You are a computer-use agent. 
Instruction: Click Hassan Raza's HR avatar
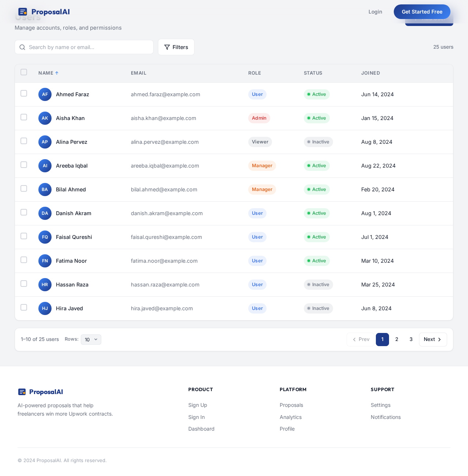click(45, 285)
